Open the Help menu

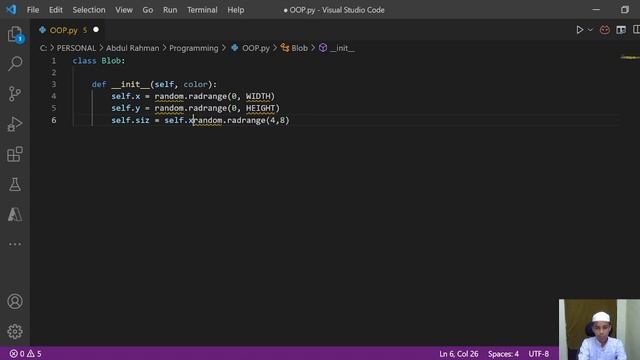point(236,10)
